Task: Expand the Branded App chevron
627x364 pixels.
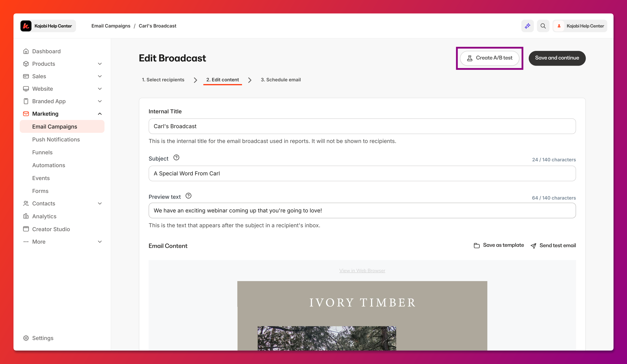Action: click(x=100, y=101)
